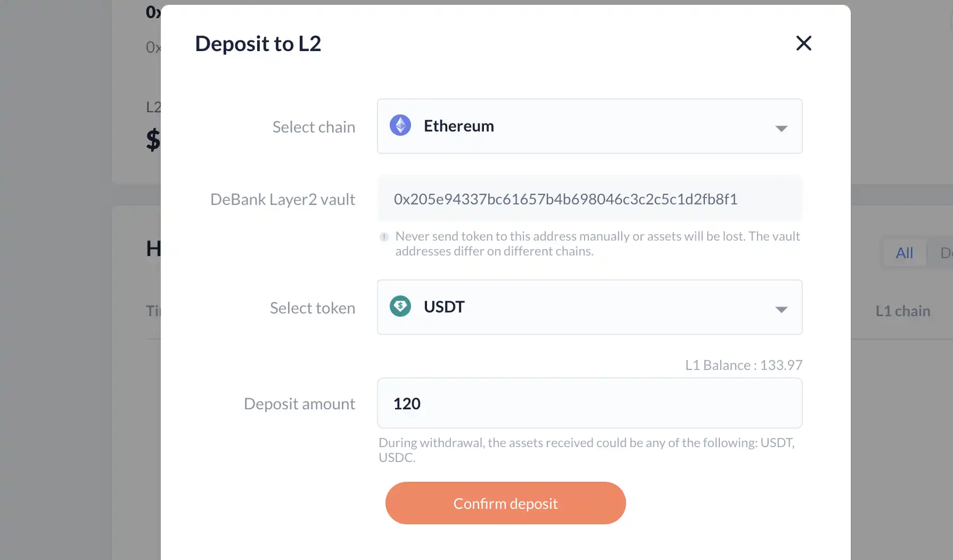Click the Deposit amount label
This screenshot has height=560, width=953.
(x=299, y=404)
